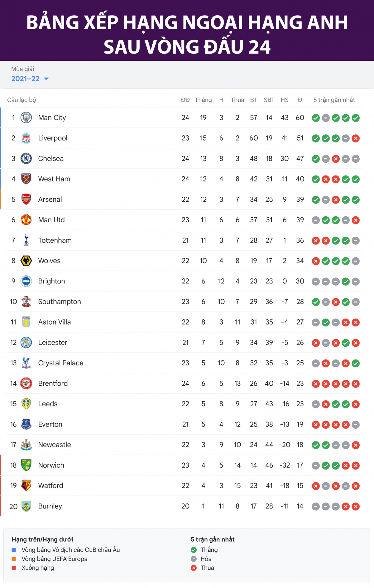
Task: Open the West Ham team link
Action: 54,179
